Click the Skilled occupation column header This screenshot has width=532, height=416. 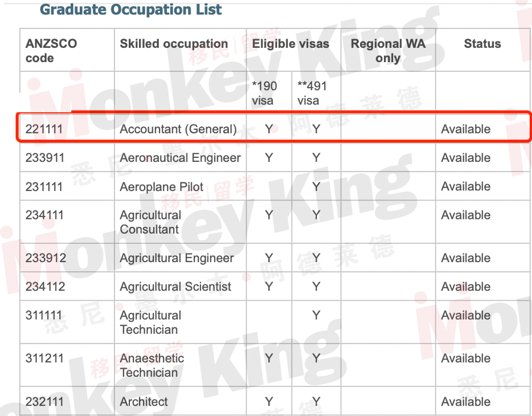click(x=174, y=44)
